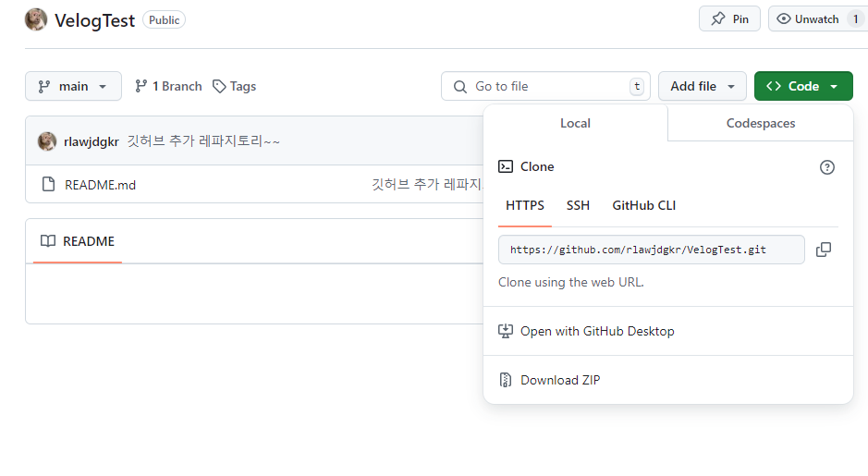868x476 pixels.
Task: Click the GitHub Desktop download icon
Action: pyautogui.click(x=506, y=331)
